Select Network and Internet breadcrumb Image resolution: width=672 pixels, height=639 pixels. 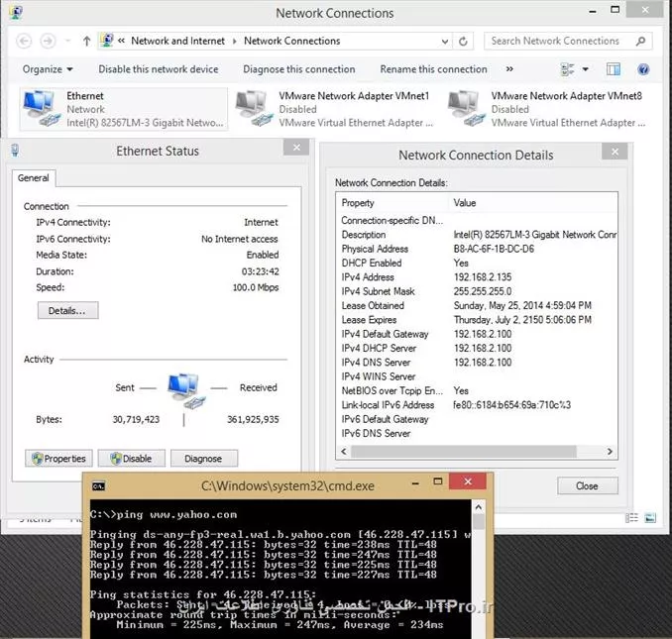click(x=177, y=41)
